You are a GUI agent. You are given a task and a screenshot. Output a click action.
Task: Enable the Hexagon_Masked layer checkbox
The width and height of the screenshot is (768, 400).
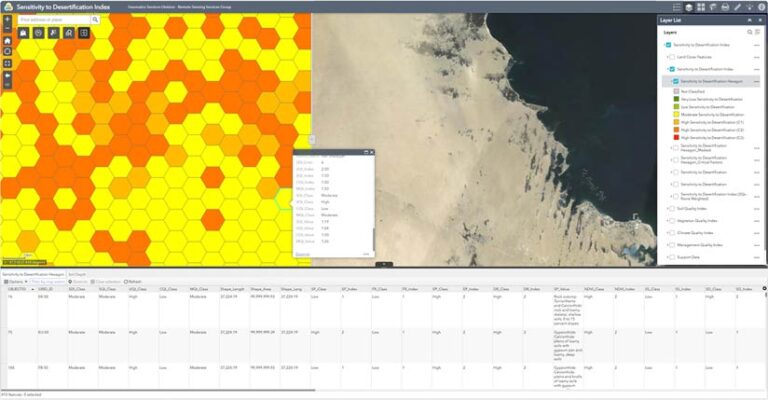675,148
